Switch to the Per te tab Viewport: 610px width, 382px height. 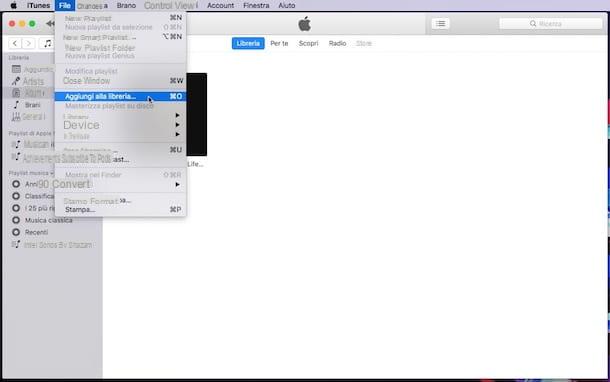(x=279, y=43)
